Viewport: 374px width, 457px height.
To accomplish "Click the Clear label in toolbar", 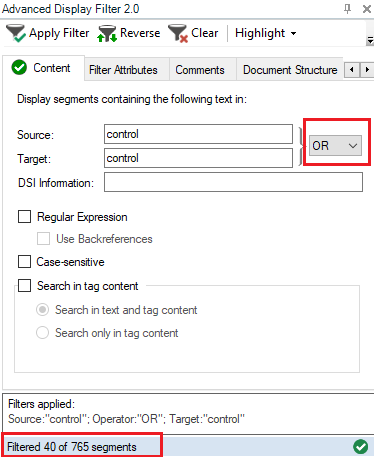I will [204, 33].
